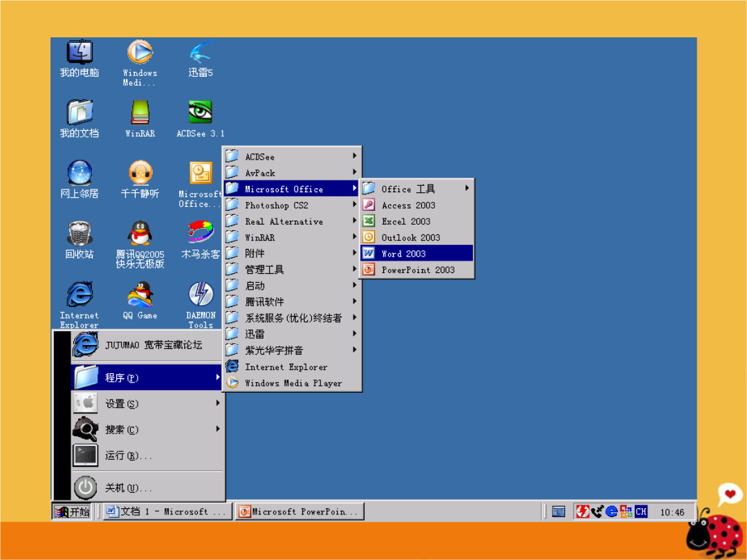Open the 迅雷 folder in the programs menu
This screenshot has width=747, height=560.
click(292, 335)
